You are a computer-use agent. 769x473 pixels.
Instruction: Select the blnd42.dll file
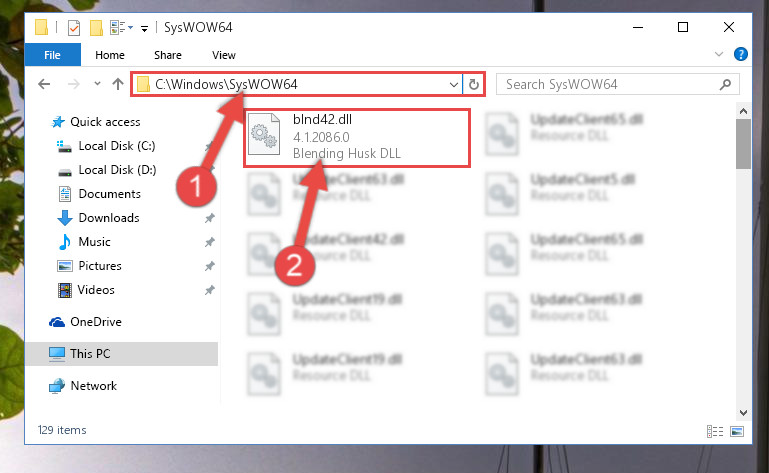click(357, 137)
